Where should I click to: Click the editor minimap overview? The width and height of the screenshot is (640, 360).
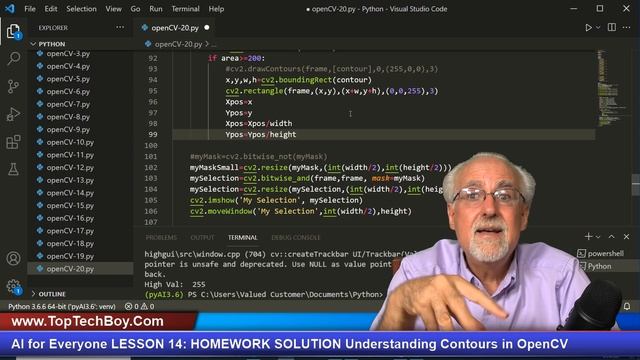[x=612, y=88]
